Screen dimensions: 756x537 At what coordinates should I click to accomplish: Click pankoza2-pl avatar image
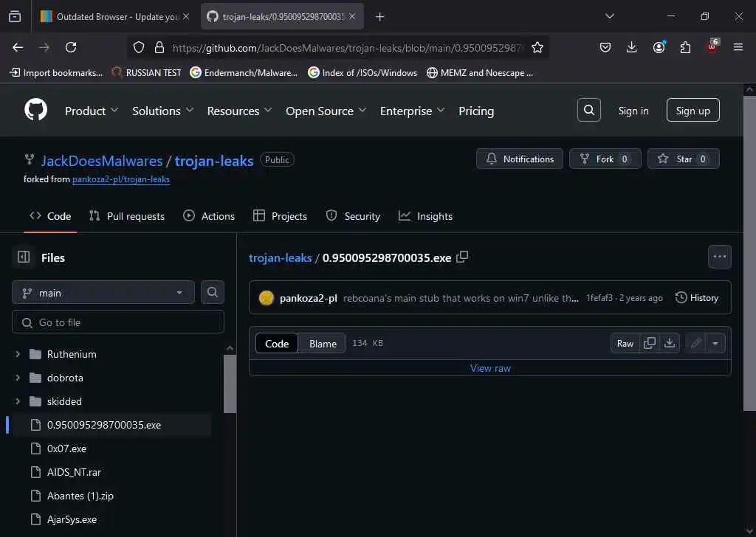pyautogui.click(x=266, y=298)
